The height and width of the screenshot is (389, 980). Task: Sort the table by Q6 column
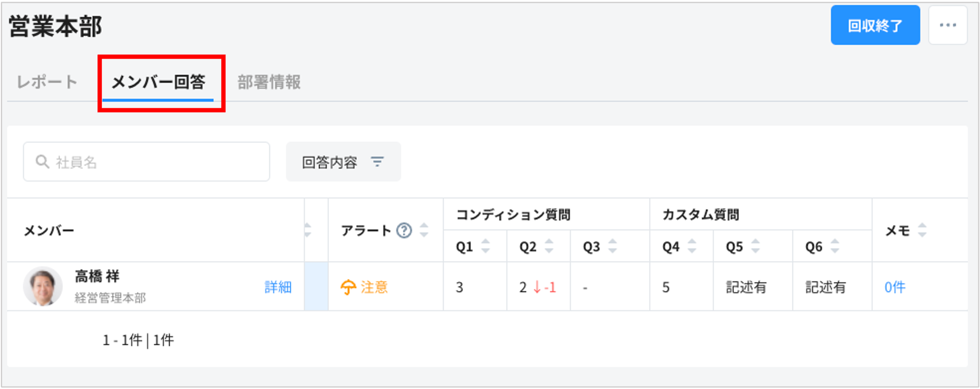point(835,246)
